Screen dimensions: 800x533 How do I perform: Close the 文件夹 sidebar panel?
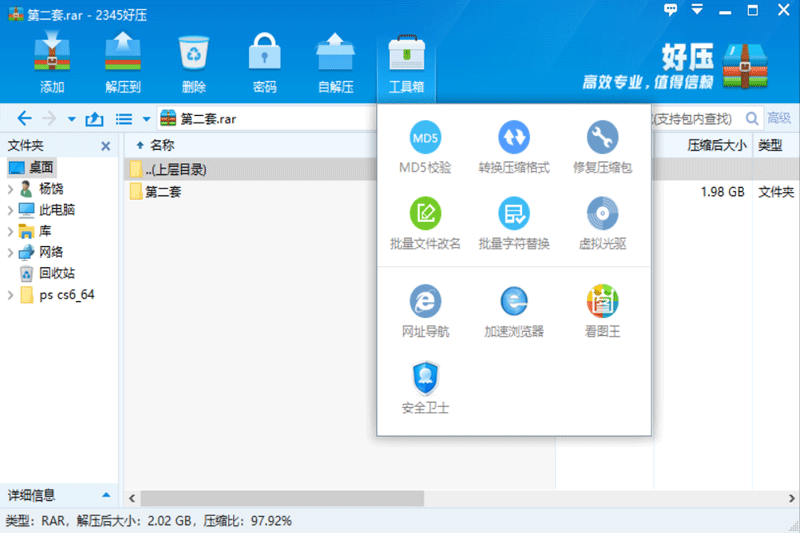[105, 146]
